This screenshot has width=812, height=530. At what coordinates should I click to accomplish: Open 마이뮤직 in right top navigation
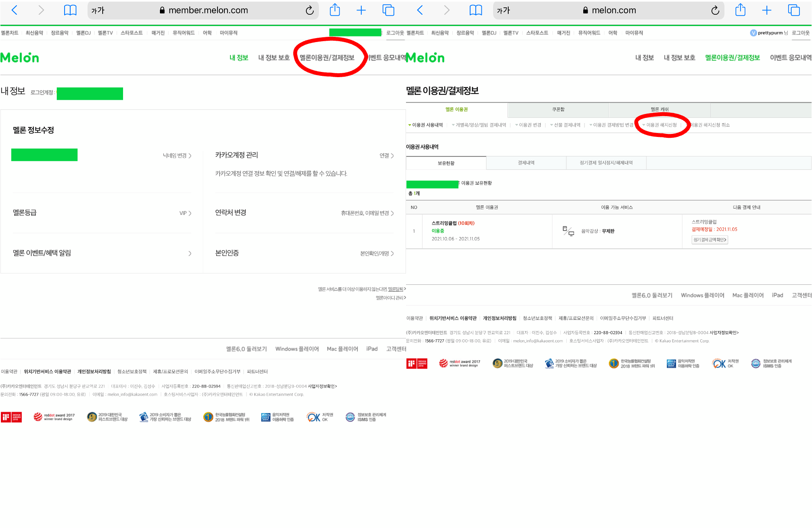(634, 33)
